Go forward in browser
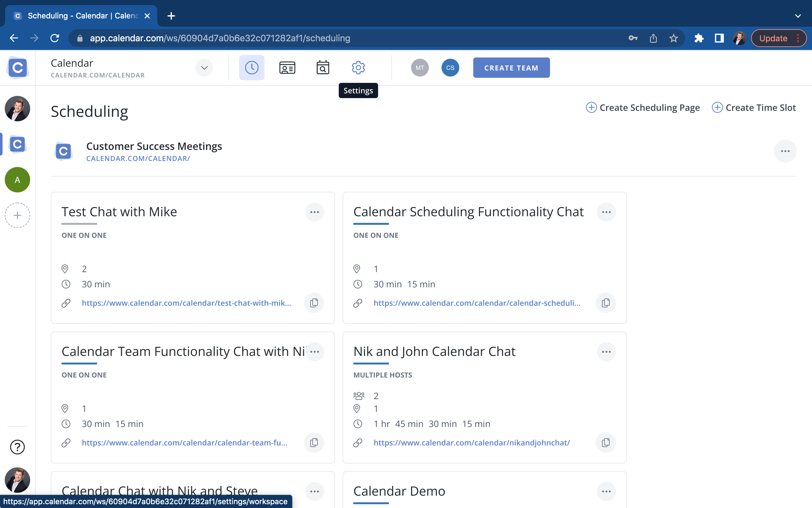 point(34,38)
